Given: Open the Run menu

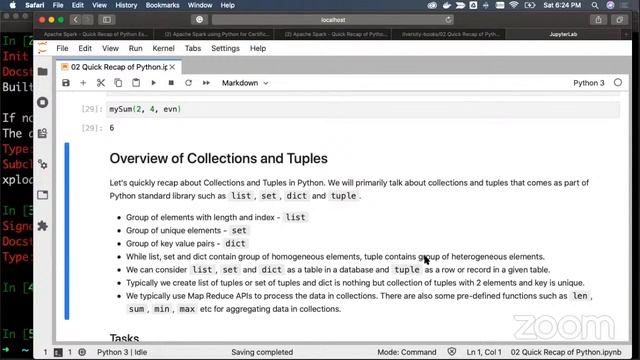Looking at the screenshot, I should coord(136,48).
